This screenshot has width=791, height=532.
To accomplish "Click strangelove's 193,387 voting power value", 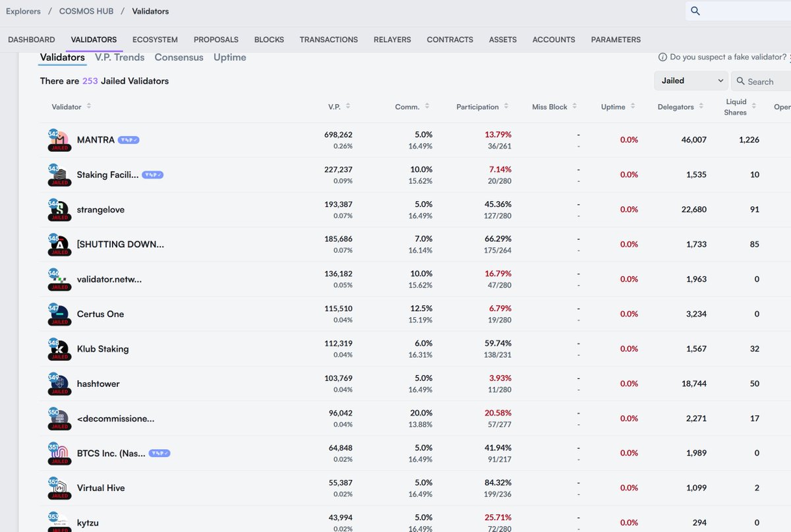I will (x=338, y=204).
